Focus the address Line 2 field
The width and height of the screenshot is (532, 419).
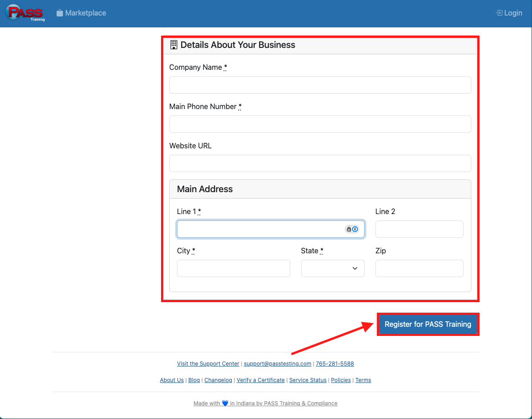[419, 229]
